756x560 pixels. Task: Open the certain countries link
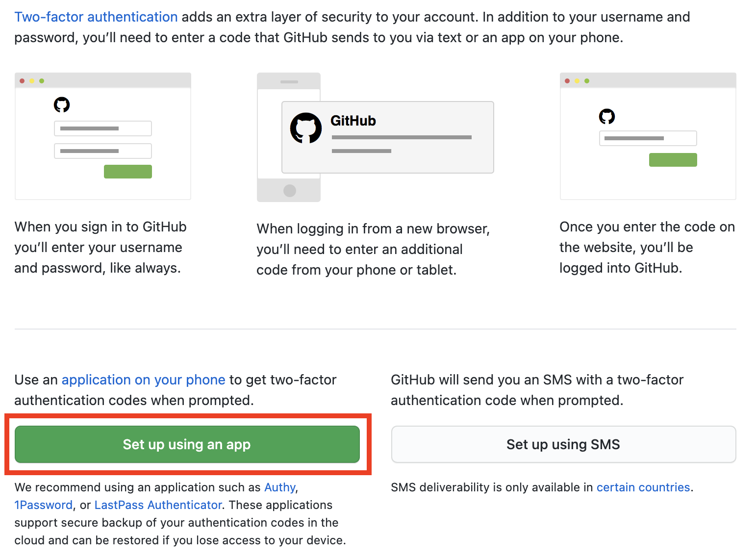(x=643, y=487)
